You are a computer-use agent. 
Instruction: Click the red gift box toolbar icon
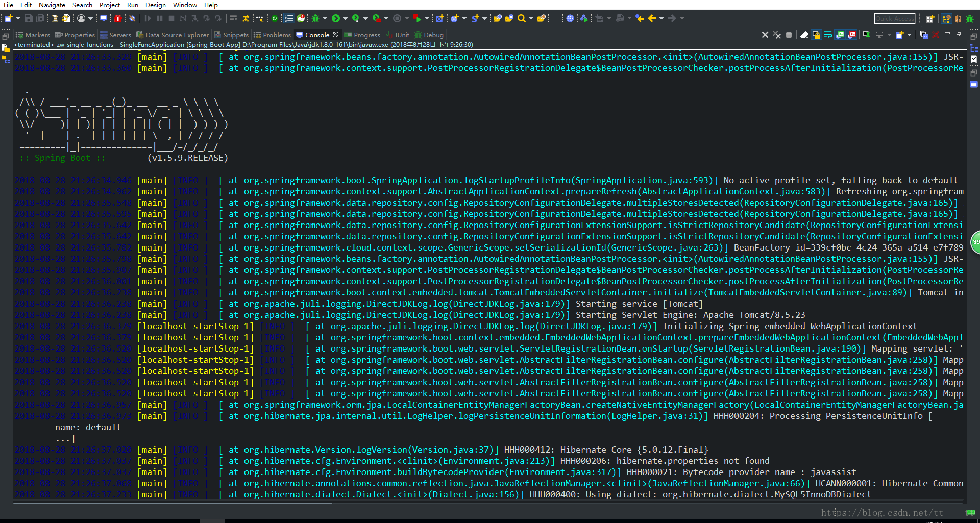(x=118, y=19)
